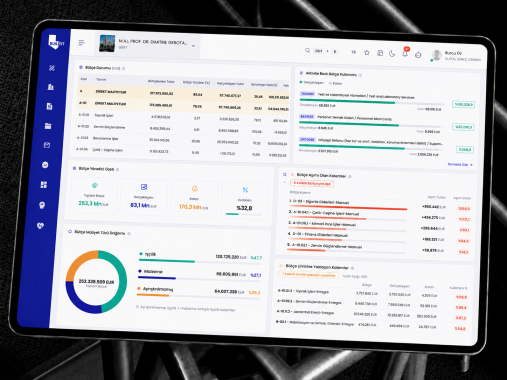Screen dimensions: 507x380
Task: Open the folder icon in the sidebar
Action: click(x=48, y=126)
